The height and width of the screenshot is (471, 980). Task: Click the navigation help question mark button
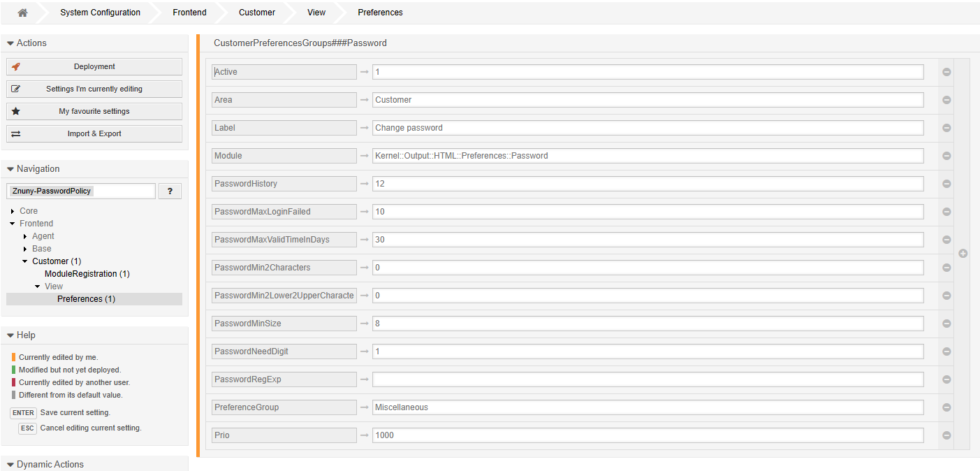pyautogui.click(x=170, y=191)
